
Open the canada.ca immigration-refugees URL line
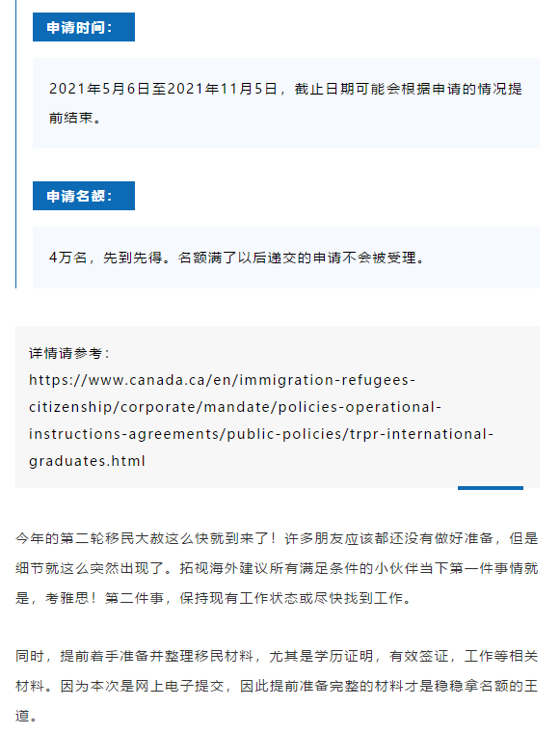pyautogui.click(x=223, y=380)
